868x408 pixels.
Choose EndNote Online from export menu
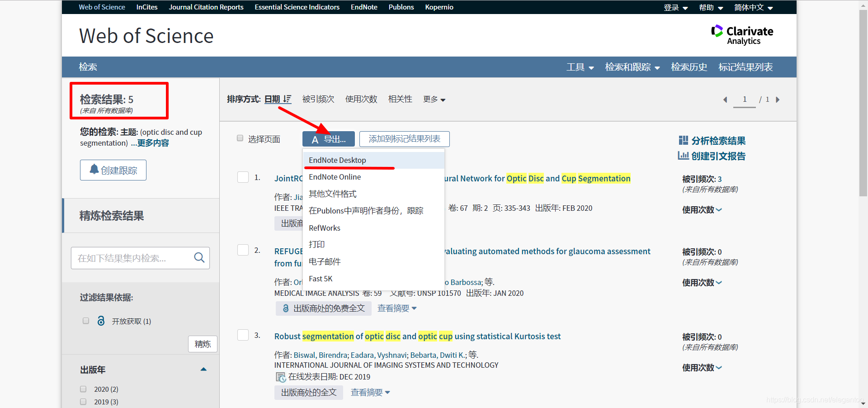click(x=374, y=177)
